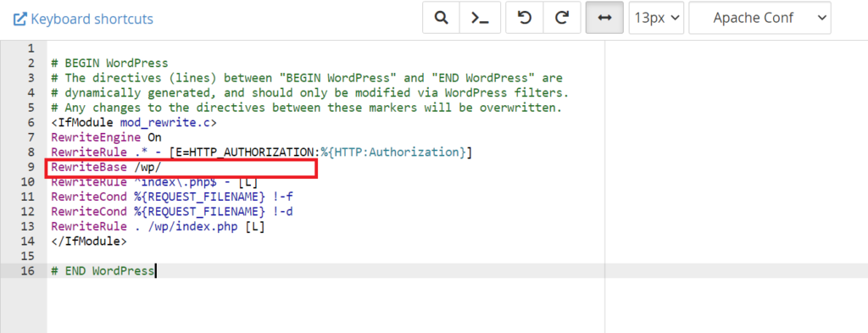Click the closing '</IfModule>' tag
The width and height of the screenshot is (868, 333).
point(88,241)
